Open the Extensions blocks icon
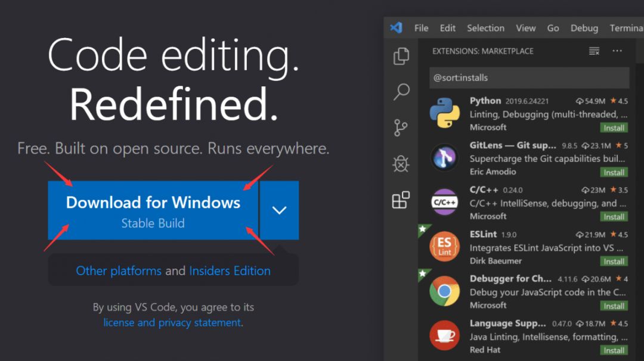The image size is (644, 361). pos(401,200)
